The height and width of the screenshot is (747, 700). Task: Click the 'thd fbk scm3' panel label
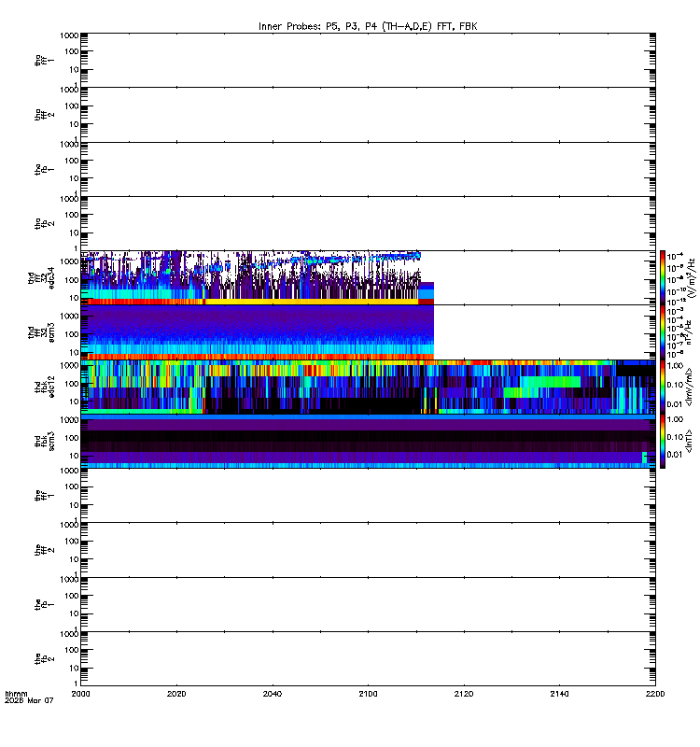pos(45,441)
